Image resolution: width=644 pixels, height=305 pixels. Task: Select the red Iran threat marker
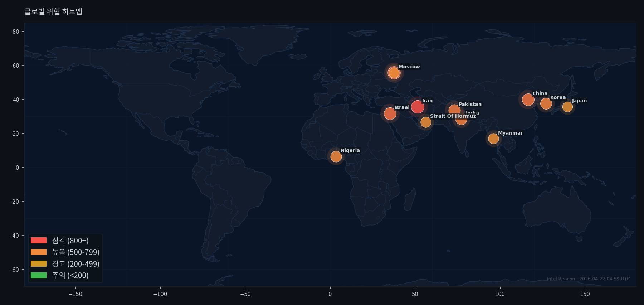pos(418,107)
